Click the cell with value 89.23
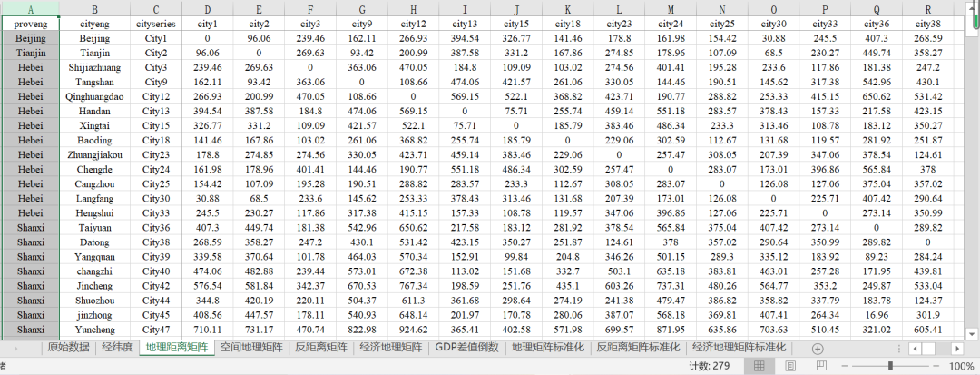The height and width of the screenshot is (375, 980). click(877, 257)
